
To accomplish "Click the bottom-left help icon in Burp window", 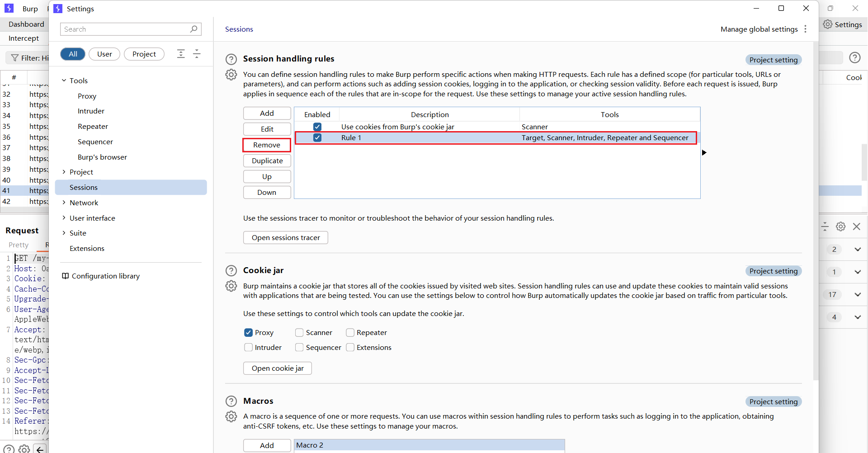I will point(9,449).
